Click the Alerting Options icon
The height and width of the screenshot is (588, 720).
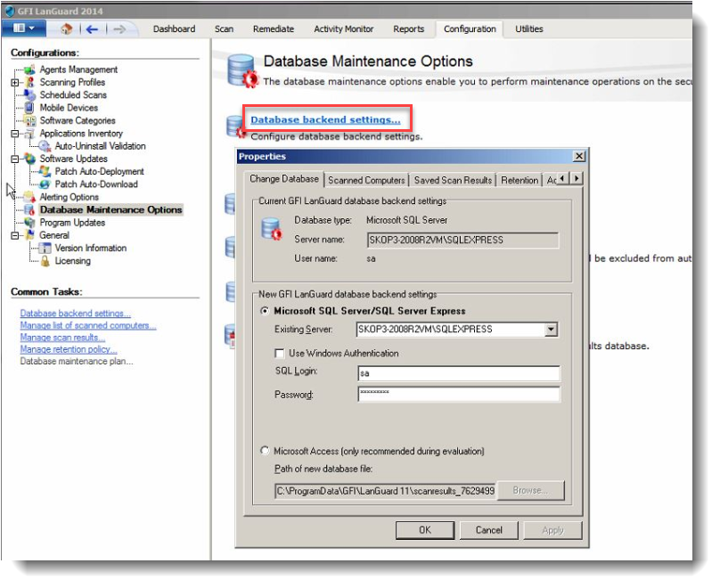pyautogui.click(x=30, y=197)
